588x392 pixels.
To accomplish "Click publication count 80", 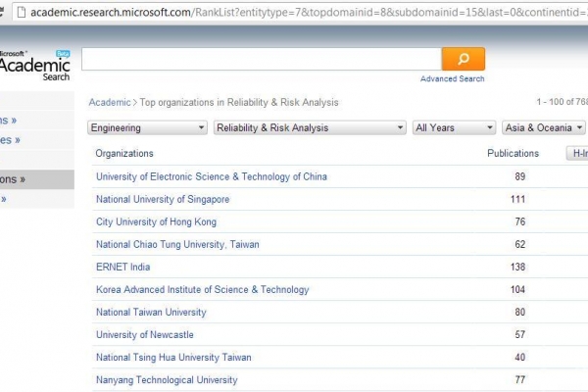I will point(519,312).
